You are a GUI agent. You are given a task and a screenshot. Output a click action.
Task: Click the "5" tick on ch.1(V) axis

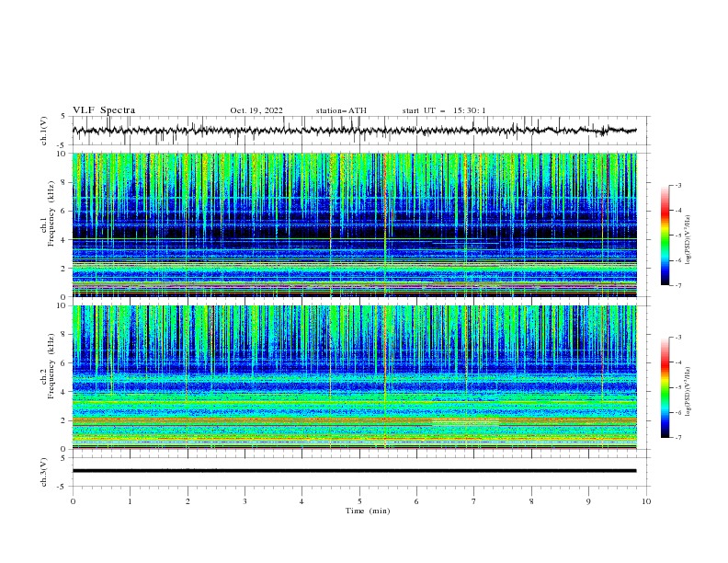pos(63,117)
